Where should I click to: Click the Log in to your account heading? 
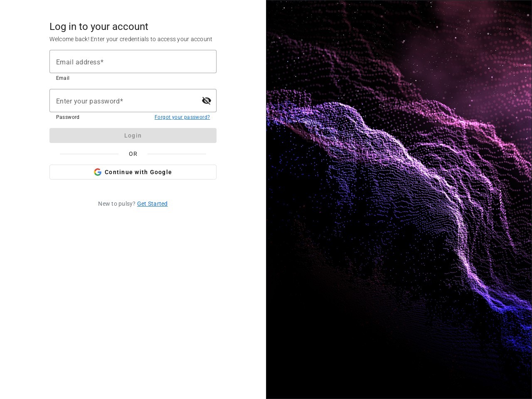pyautogui.click(x=99, y=27)
